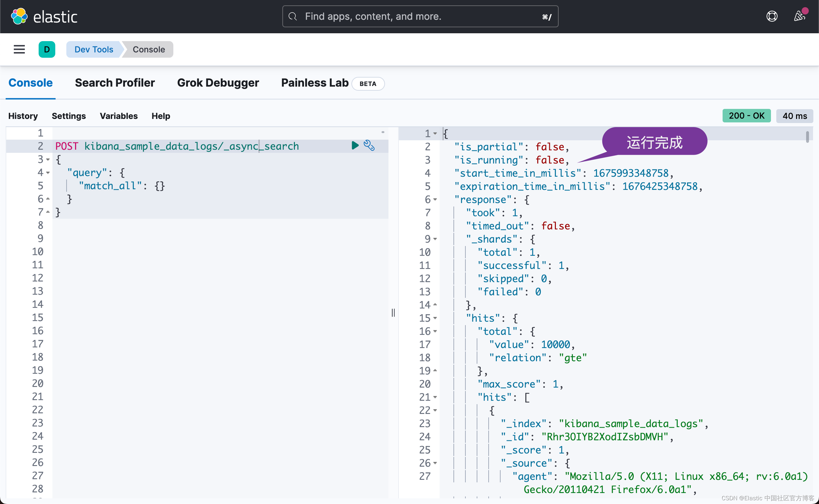
Task: Open the Variables panel
Action: [x=118, y=116]
